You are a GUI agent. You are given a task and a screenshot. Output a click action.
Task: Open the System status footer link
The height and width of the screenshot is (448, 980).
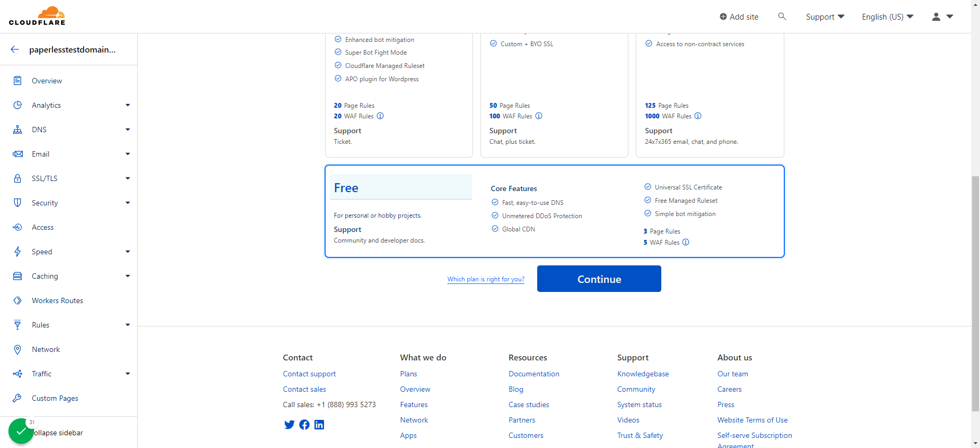[x=640, y=404]
